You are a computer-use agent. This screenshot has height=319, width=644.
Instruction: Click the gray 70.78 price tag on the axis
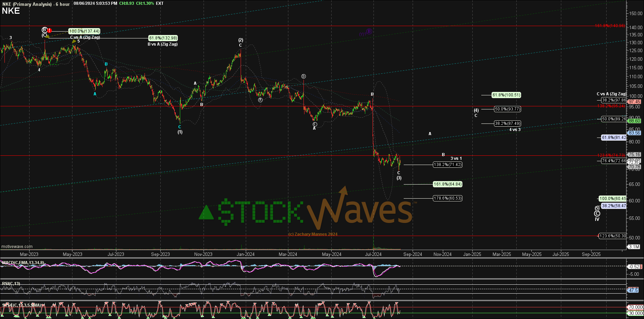[x=634, y=167]
